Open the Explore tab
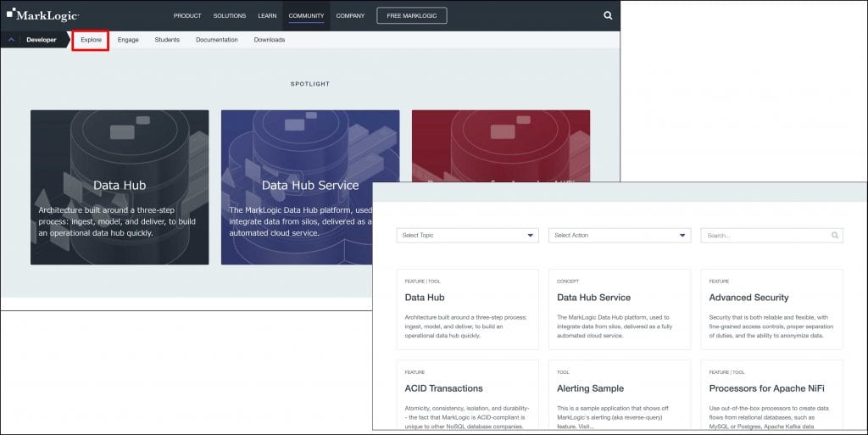 tap(91, 40)
